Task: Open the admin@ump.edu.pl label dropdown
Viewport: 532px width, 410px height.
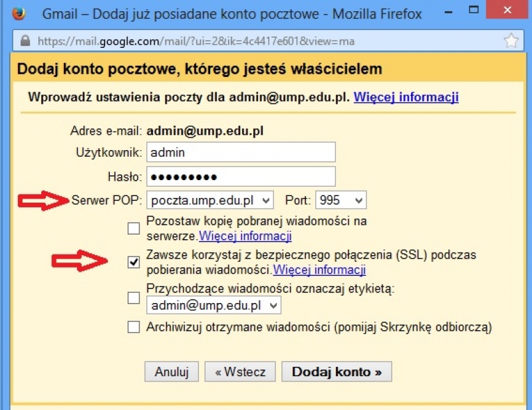Action: [x=213, y=306]
